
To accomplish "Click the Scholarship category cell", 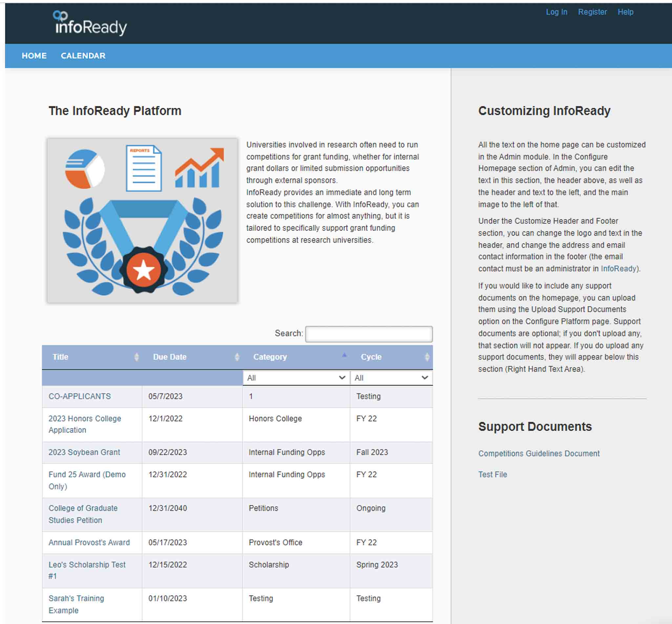I will click(296, 571).
